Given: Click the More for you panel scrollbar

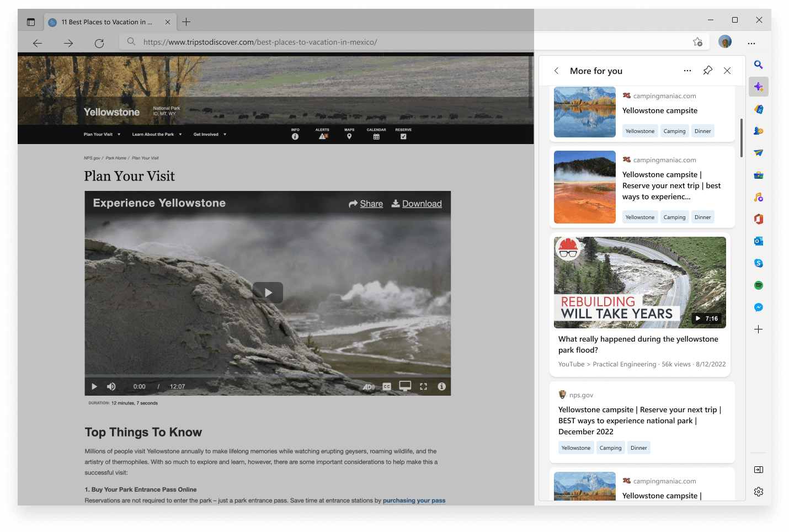Looking at the screenshot, I should coord(742,138).
